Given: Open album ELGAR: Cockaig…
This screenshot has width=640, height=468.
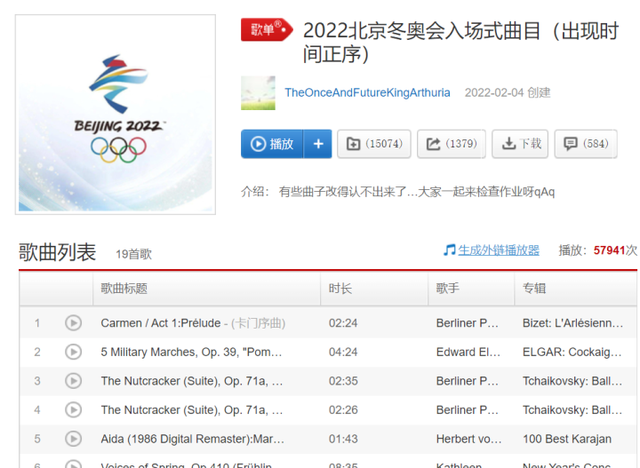Looking at the screenshot, I should point(572,352).
